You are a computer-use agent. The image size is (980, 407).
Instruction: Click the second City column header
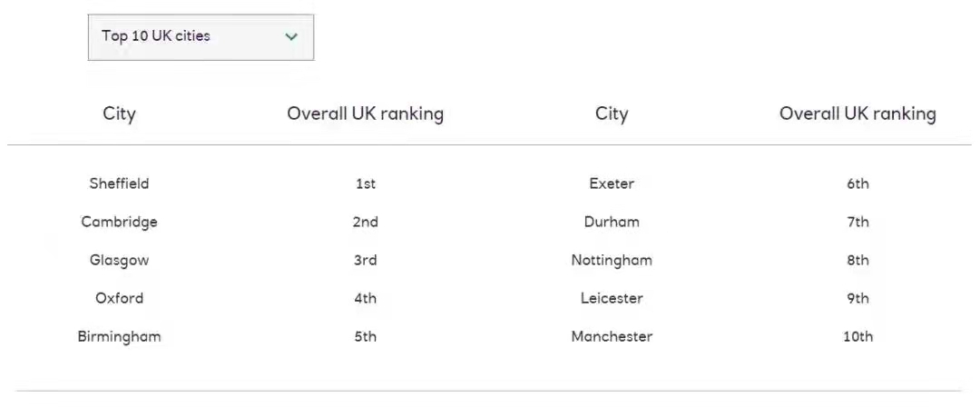(612, 114)
